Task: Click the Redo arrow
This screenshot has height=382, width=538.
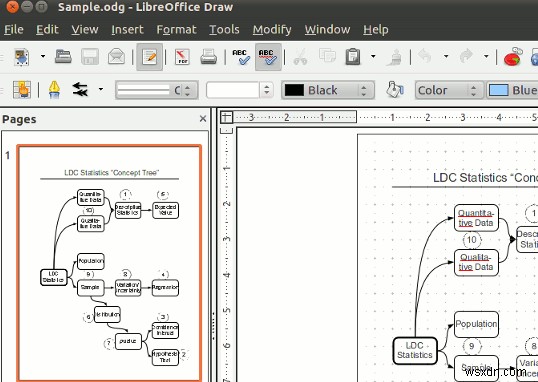Action: pos(466,56)
